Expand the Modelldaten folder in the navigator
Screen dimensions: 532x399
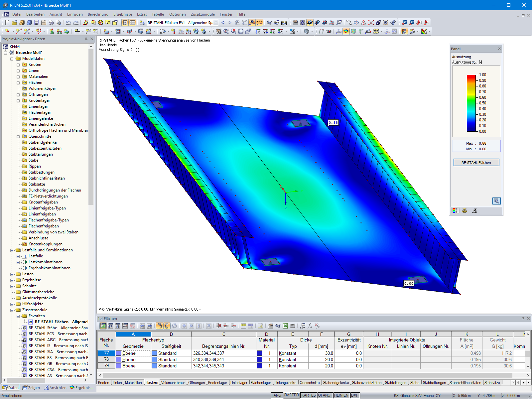(x=12, y=59)
